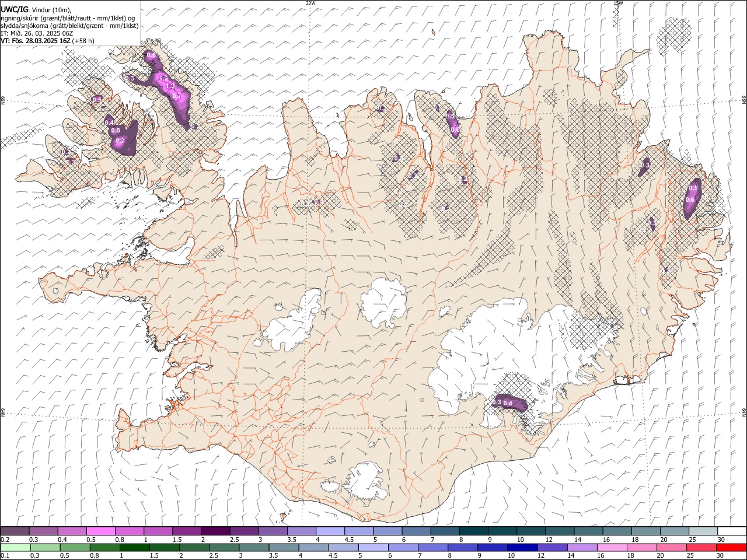747x560 pixels.
Task: Pick the deep navy blue 10 swatch, lower legend row
Action: [522, 547]
